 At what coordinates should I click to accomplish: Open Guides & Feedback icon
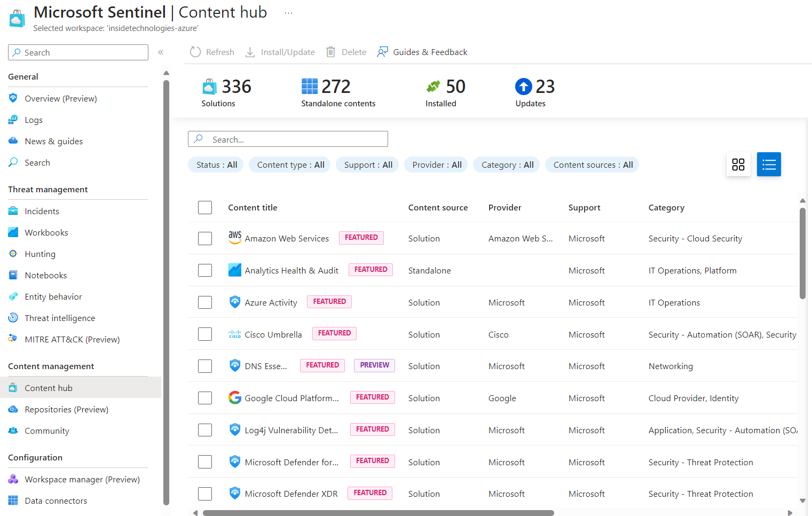point(383,52)
